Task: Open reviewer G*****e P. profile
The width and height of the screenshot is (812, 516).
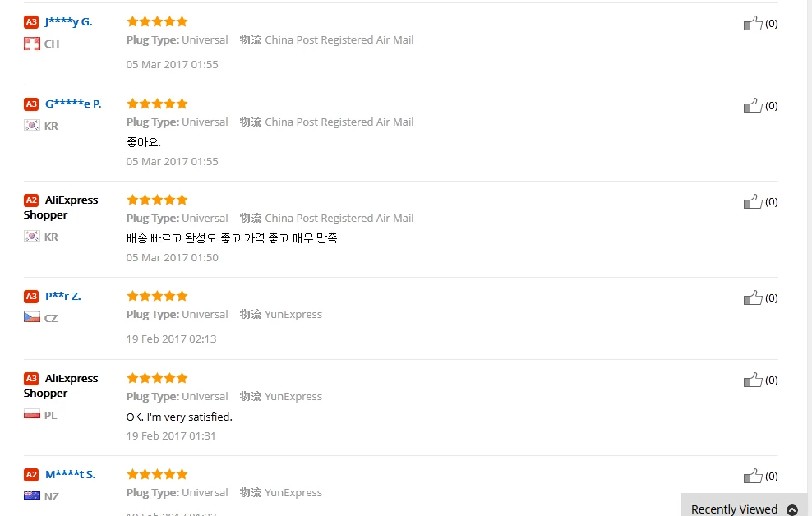Action: 73,104
